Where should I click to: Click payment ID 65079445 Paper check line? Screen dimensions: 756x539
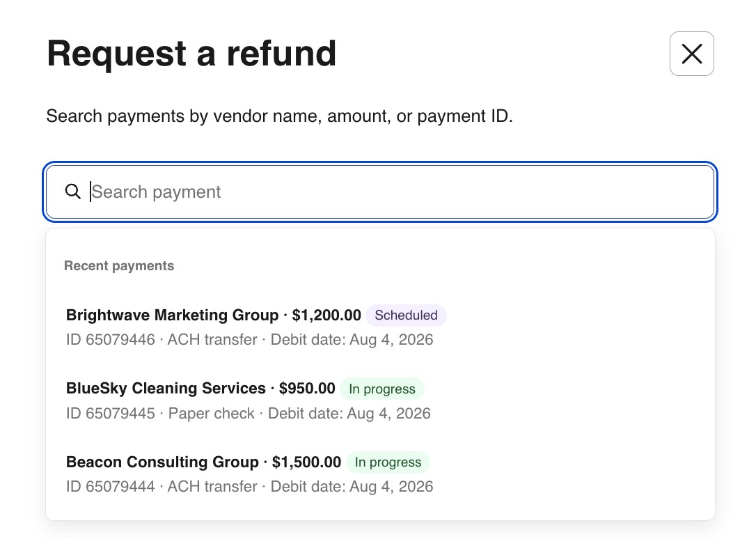(248, 413)
